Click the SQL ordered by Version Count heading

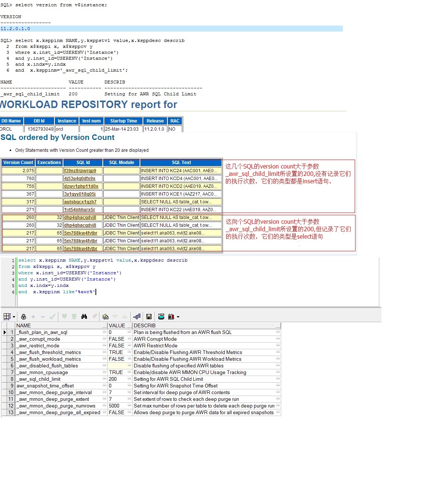point(58,137)
